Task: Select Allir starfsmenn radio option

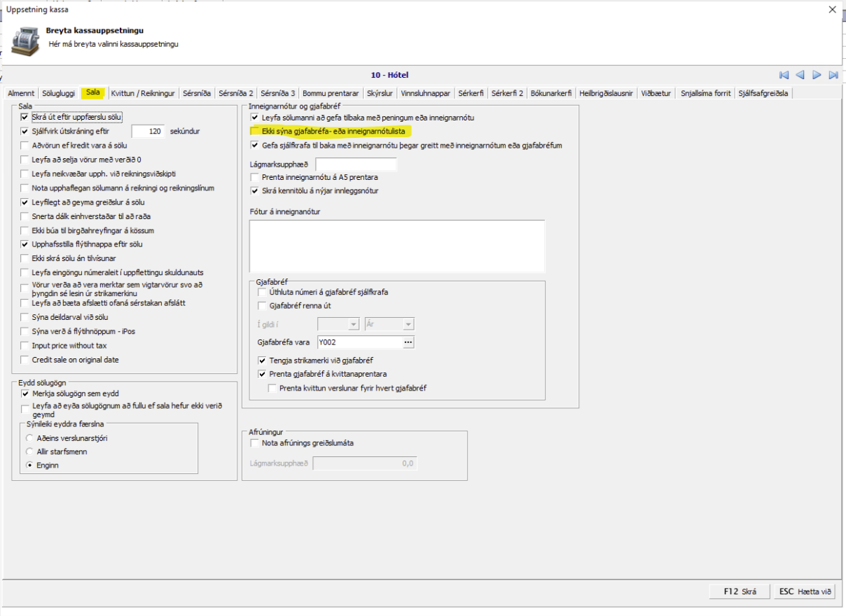Action: [x=29, y=451]
